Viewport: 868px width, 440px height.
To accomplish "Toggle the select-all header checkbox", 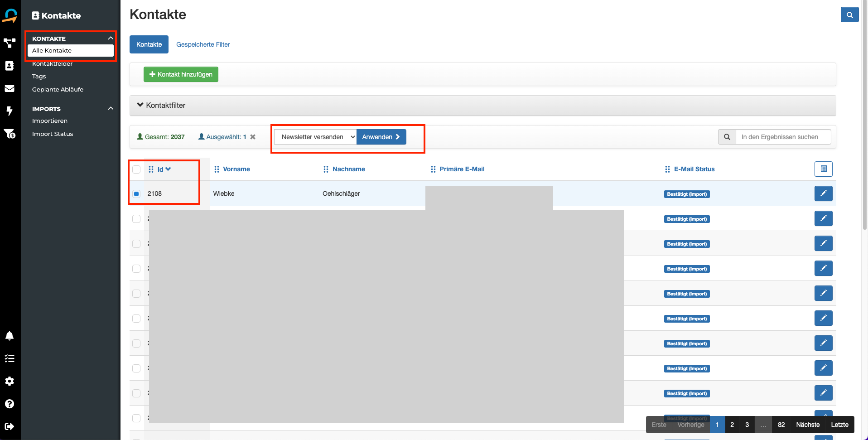I will tap(136, 169).
